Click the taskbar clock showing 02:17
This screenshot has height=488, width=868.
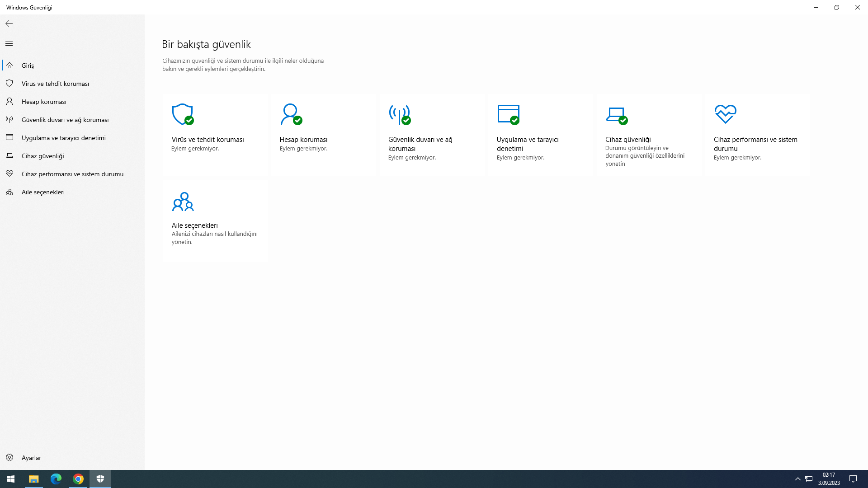tap(829, 479)
